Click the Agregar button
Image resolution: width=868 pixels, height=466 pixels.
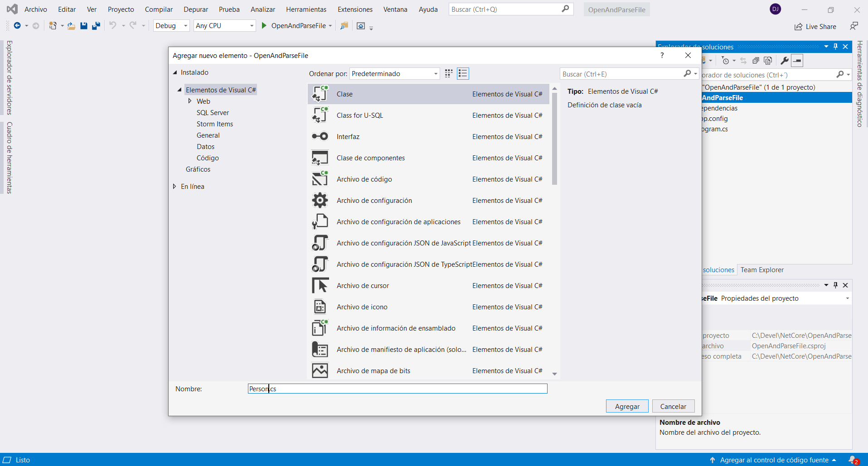[627, 406]
